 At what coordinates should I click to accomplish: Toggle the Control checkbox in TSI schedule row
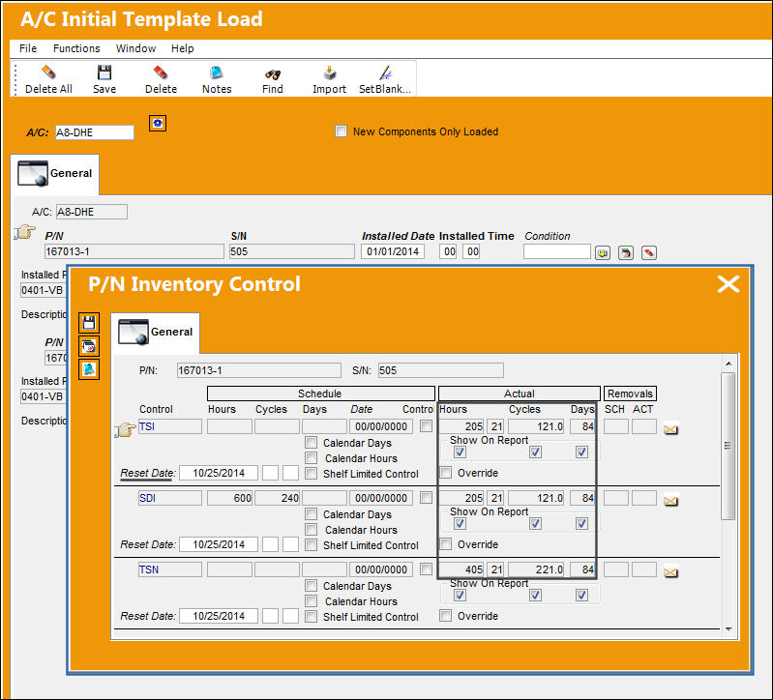426,425
